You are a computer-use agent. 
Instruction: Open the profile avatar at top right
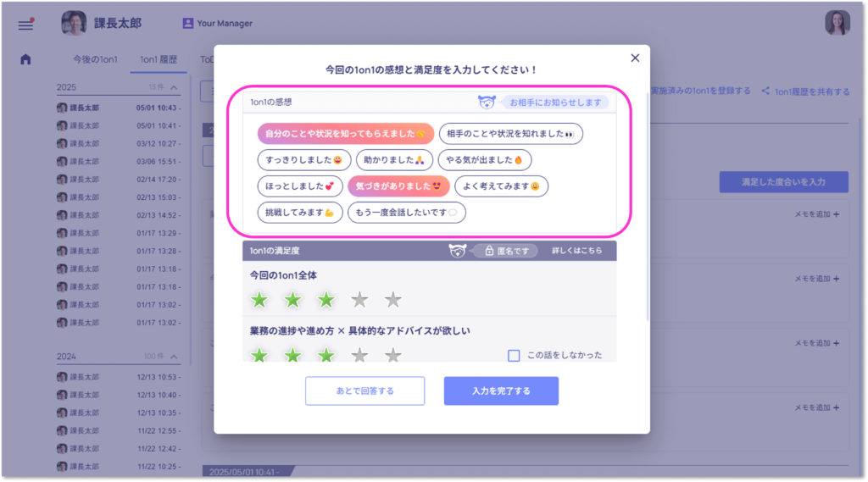[837, 23]
